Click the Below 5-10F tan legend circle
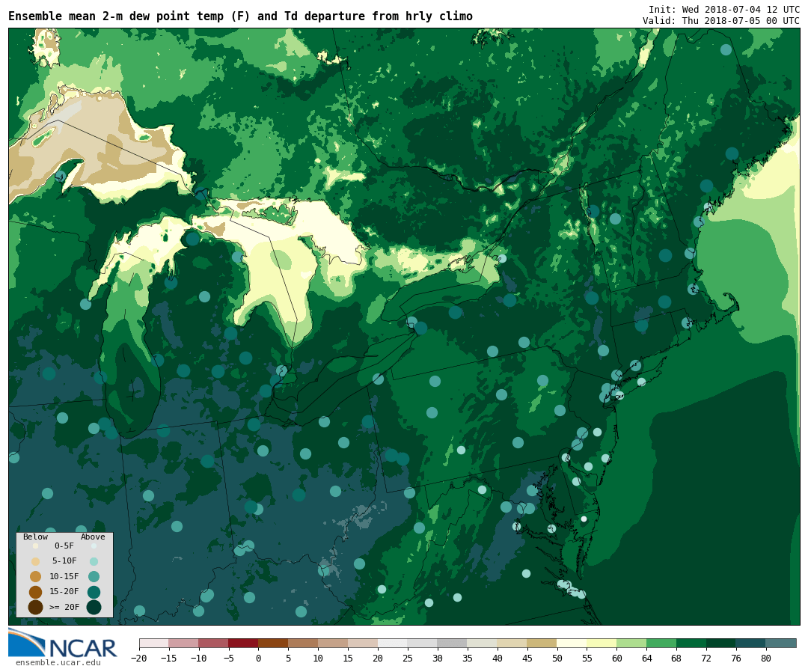The height and width of the screenshot is (672, 808). 36,561
